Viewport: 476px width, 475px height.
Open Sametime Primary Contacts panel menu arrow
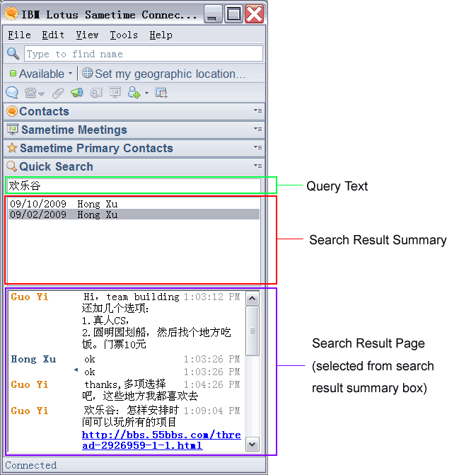click(x=257, y=147)
